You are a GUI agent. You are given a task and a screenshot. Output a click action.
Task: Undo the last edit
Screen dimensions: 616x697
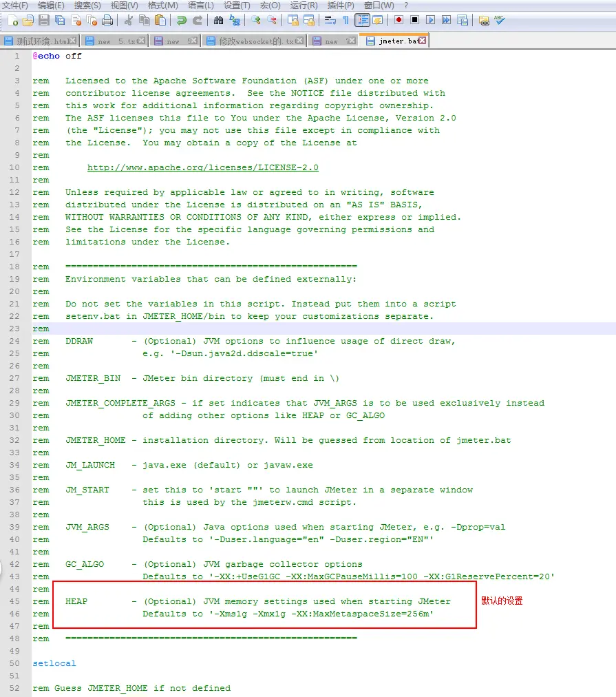(181, 21)
